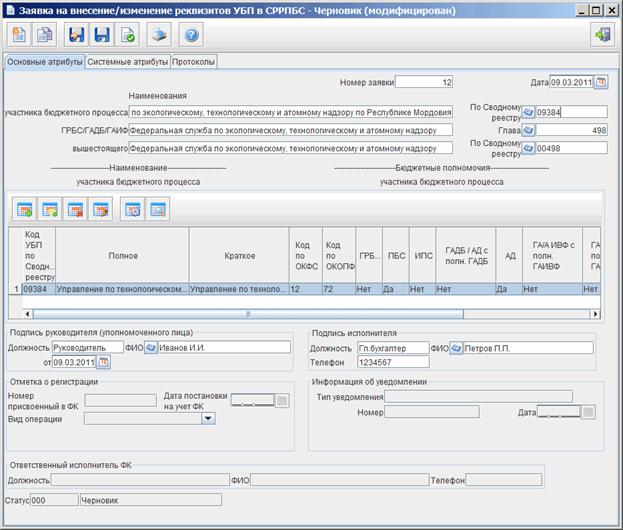Switch to the Системные атрибуты tab
Viewport: 623px width, 530px height.
[x=128, y=62]
